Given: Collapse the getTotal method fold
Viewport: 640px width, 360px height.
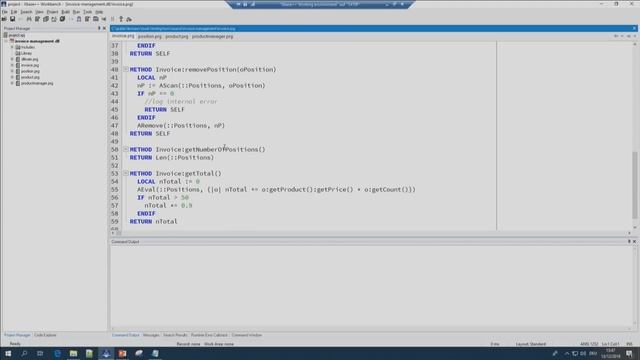Looking at the screenshot, I should coord(126,173).
